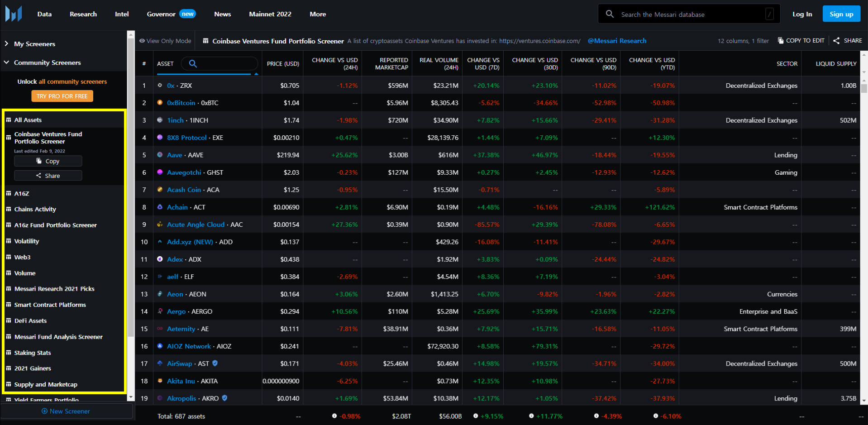Click the asset column search icon
This screenshot has height=425, width=868.
point(193,63)
